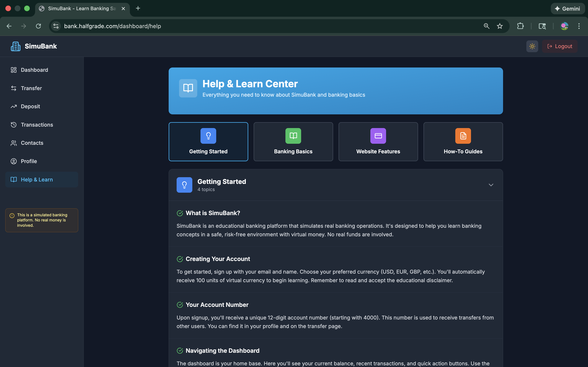This screenshot has height=367, width=588.
Task: Toggle the 'Your Account Number' checkmark
Action: pyautogui.click(x=180, y=305)
